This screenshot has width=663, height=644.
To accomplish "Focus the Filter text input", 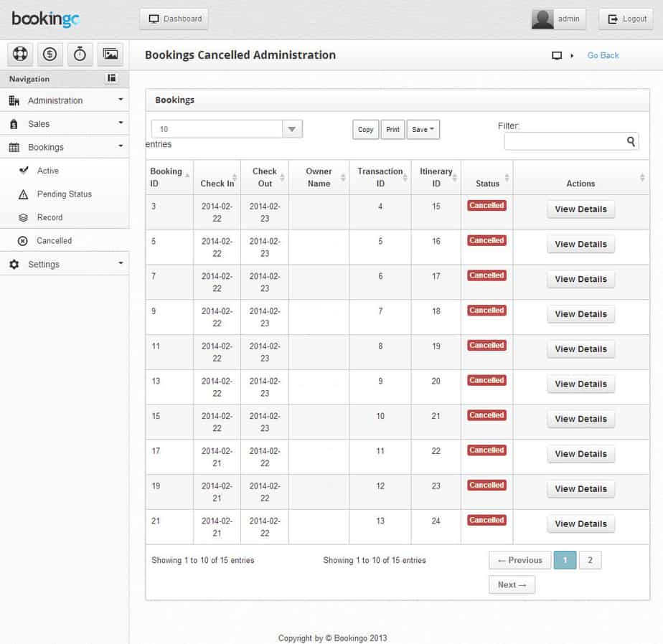I will (571, 141).
